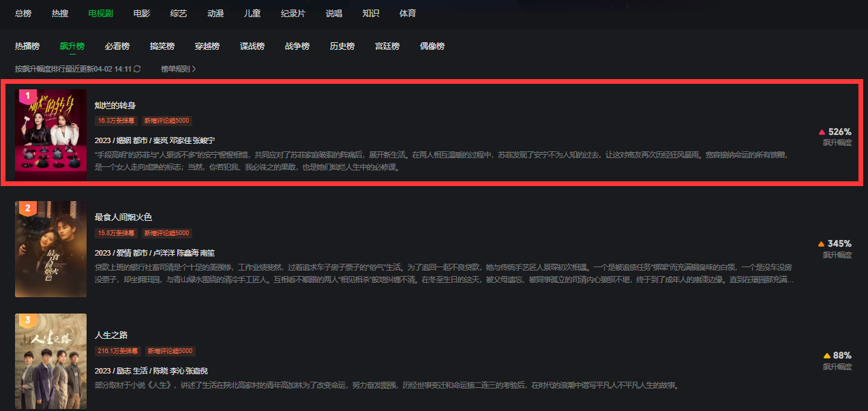Click the orange up arrow beside 345%
The image size is (868, 411).
pos(821,244)
